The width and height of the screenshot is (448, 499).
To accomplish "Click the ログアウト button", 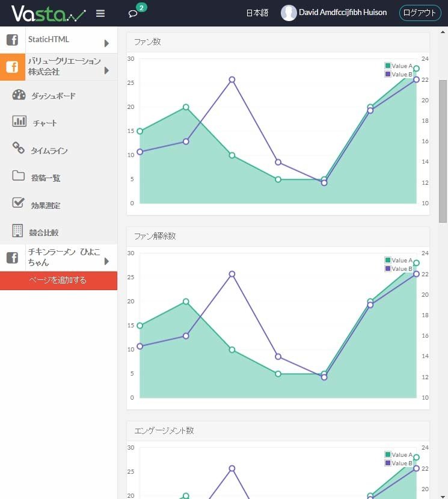I will 419,13.
